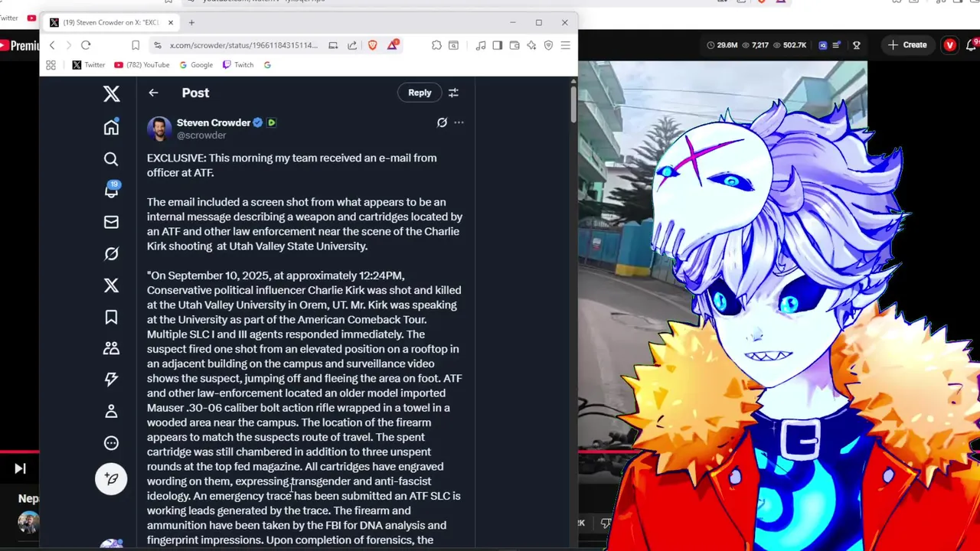Open Profile person icon in sidebar
This screenshot has width=980, height=551.
pos(111,411)
